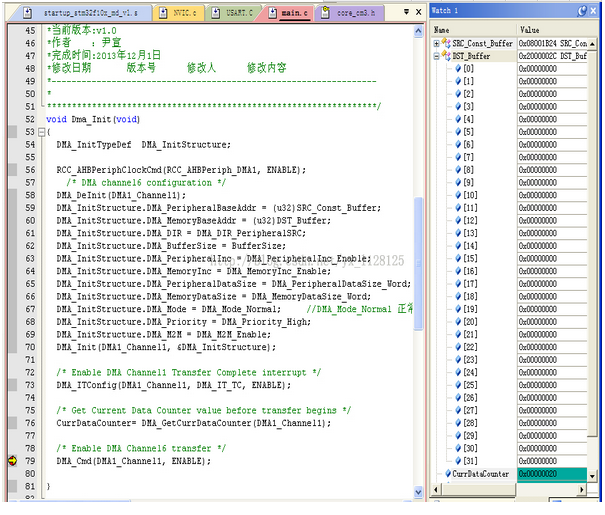The width and height of the screenshot is (605, 515).
Task: Click line 76 gutter marker
Action: point(12,423)
